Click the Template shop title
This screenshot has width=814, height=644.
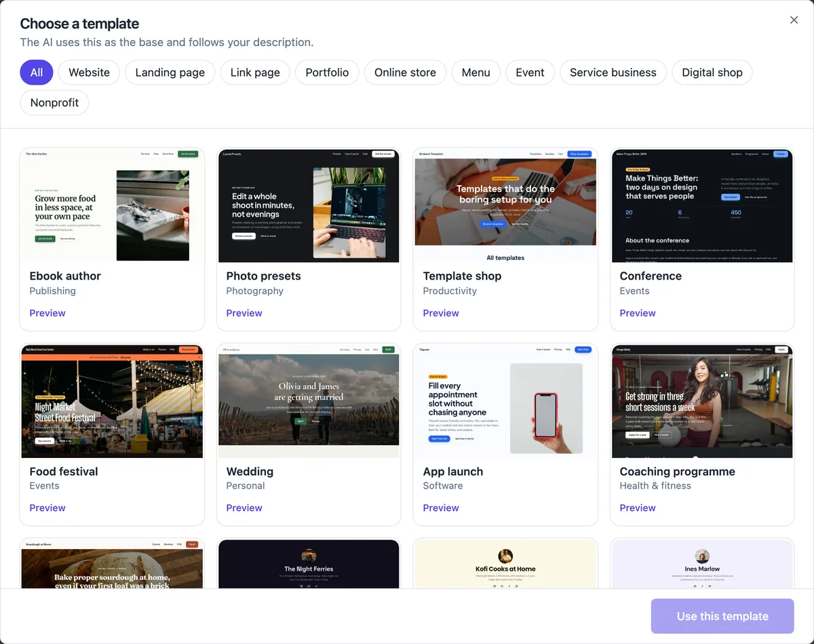(x=462, y=276)
